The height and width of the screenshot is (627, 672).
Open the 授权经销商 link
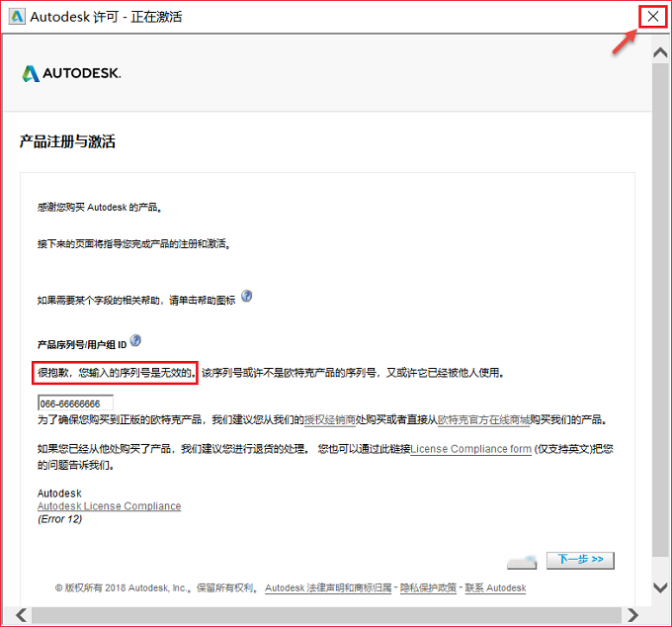pos(329,420)
